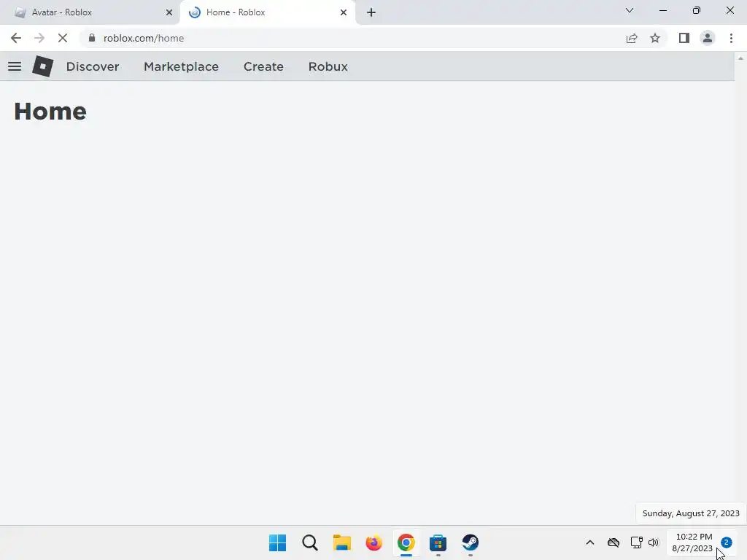Close the Avatar - Roblox tab
747x560 pixels.
click(169, 12)
